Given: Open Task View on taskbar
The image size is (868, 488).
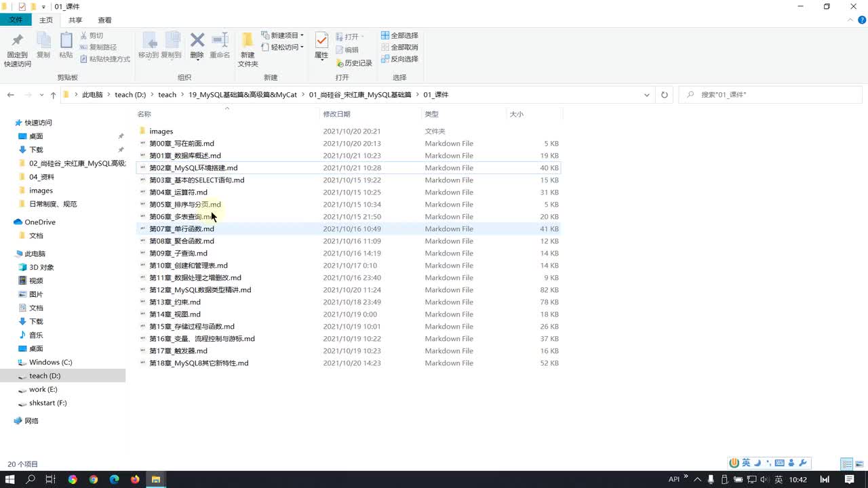Looking at the screenshot, I should [x=50, y=479].
